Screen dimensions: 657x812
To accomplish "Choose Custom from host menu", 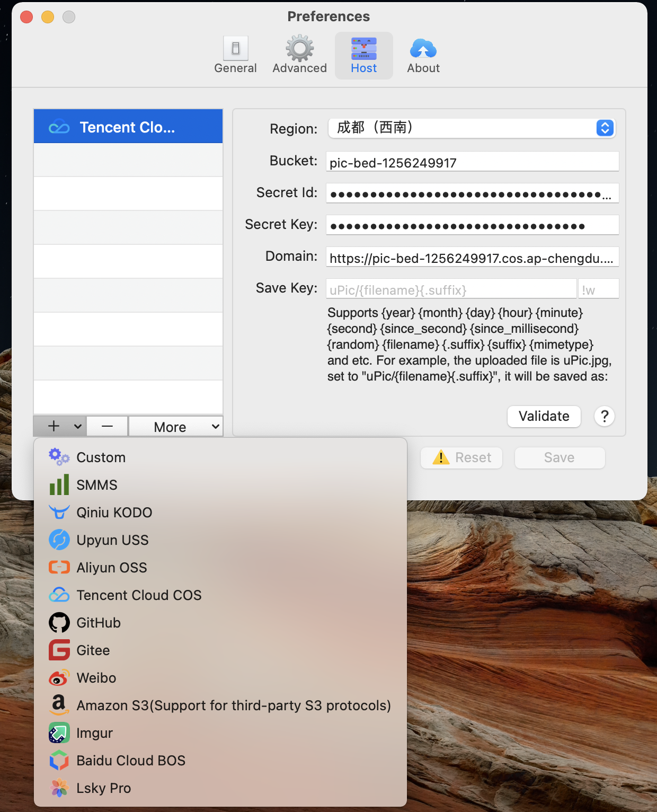I will 220,457.
